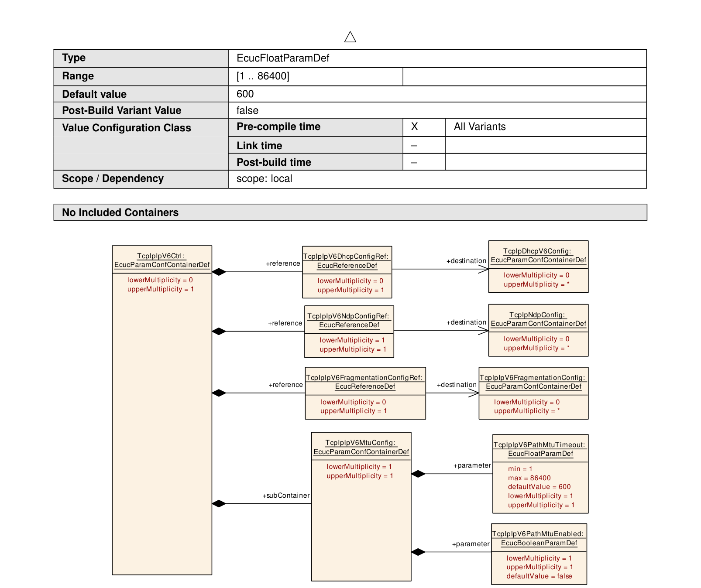Select the '+subContainer' association label
Image resolution: width=701 pixels, height=588 pixels.
tap(286, 496)
